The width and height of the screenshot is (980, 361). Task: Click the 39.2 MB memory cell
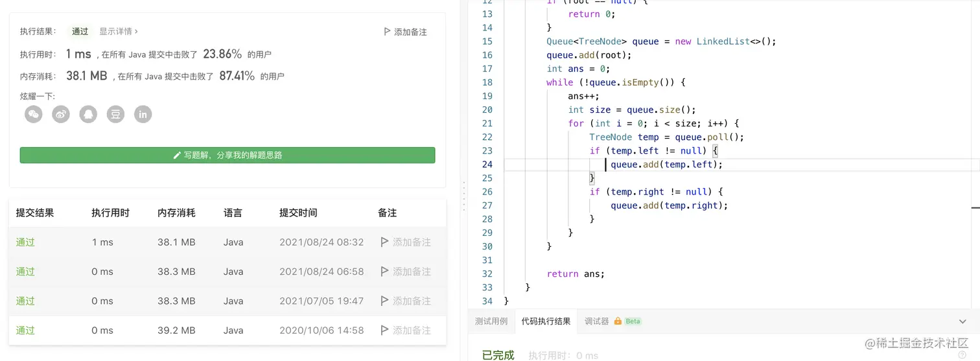click(176, 330)
